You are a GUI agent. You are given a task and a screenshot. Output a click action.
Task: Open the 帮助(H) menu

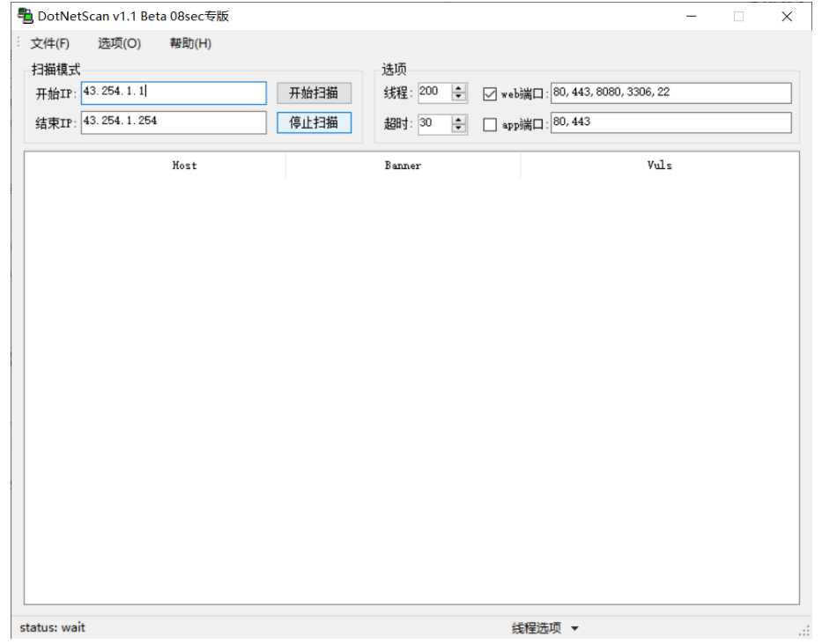190,43
